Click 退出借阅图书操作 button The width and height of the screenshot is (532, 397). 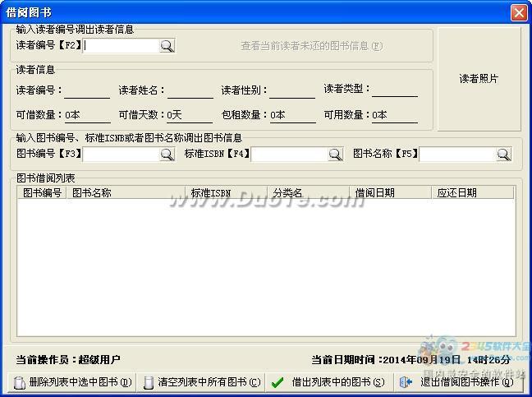tap(456, 382)
